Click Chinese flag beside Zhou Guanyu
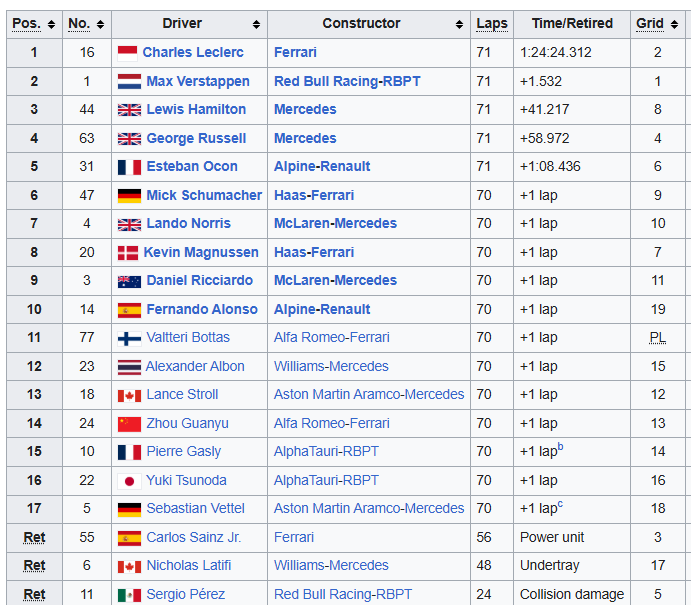Image resolution: width=691 pixels, height=605 pixels. 130,424
